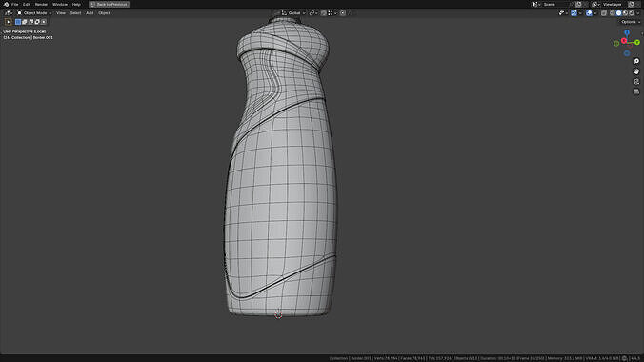Image resolution: width=644 pixels, height=362 pixels.
Task: Switch to wireframe shading
Action: point(613,13)
